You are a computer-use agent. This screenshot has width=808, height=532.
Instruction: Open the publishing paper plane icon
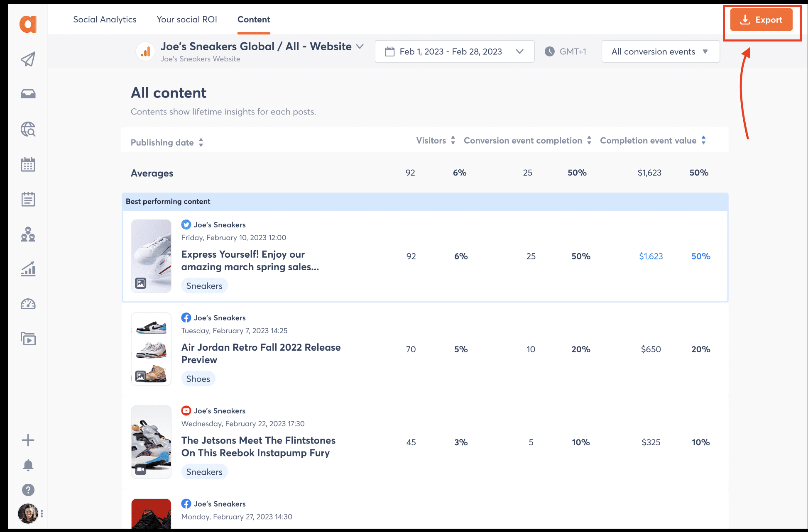click(28, 59)
